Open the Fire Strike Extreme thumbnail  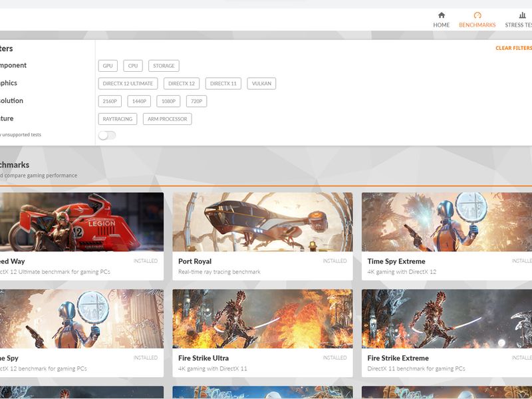[447, 319]
